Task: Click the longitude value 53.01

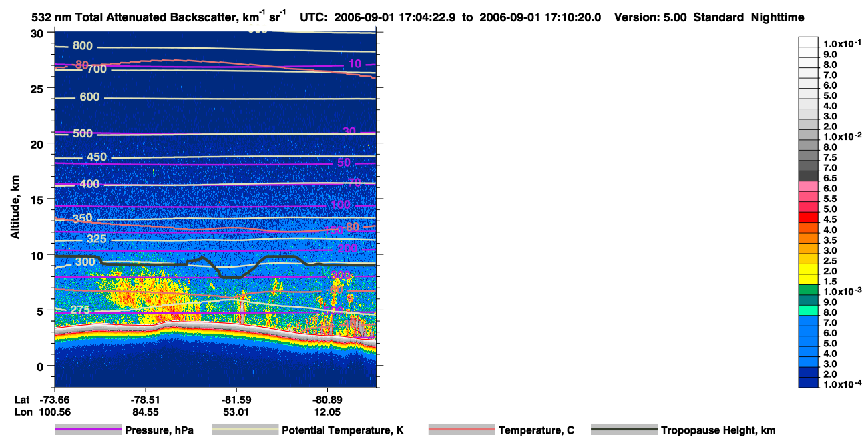Action: [236, 412]
